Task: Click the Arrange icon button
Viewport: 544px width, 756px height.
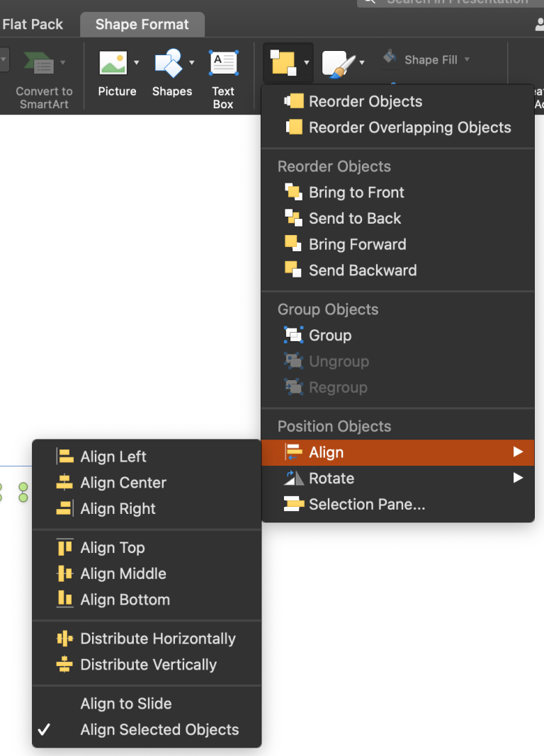Action: pyautogui.click(x=283, y=62)
